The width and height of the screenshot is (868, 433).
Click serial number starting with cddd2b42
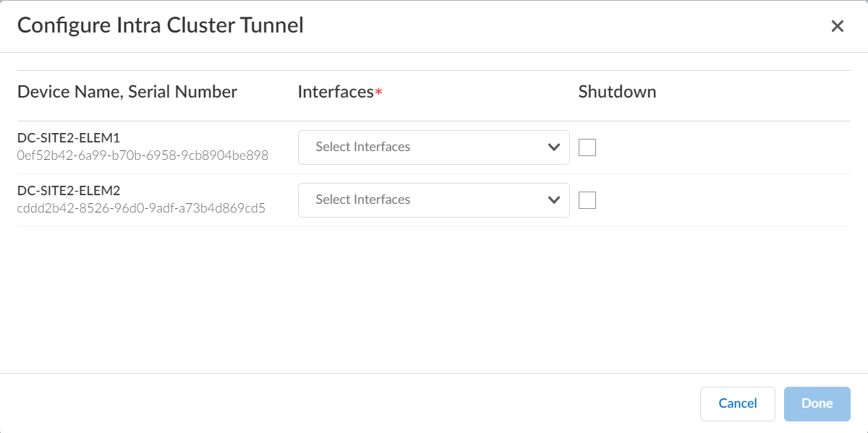(x=141, y=208)
